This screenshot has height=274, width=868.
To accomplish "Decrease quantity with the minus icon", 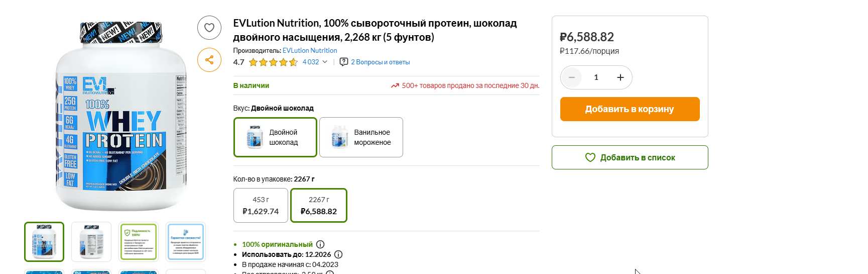I will [572, 77].
